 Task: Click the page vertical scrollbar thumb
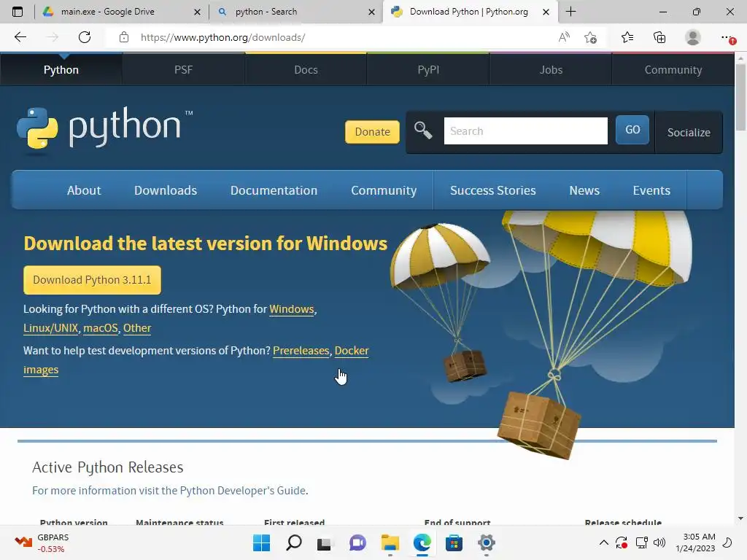pyautogui.click(x=740, y=97)
